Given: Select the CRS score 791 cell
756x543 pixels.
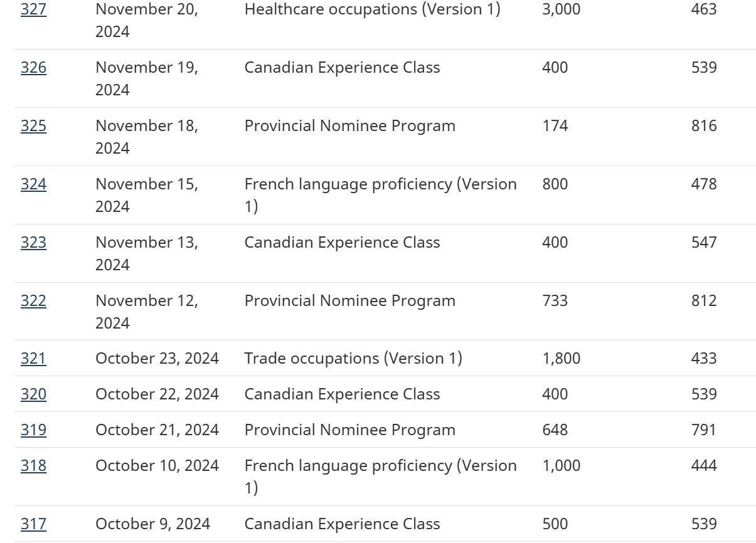Looking at the screenshot, I should 703,430.
